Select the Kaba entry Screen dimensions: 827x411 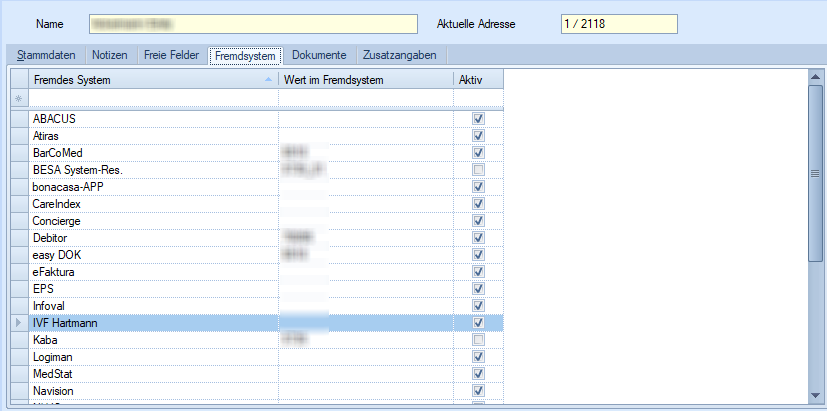(257, 340)
